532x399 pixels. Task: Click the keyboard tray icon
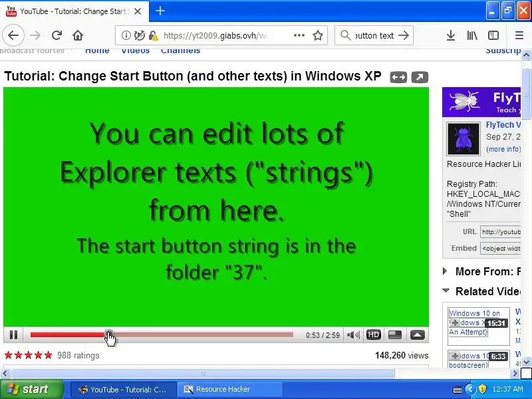458,390
